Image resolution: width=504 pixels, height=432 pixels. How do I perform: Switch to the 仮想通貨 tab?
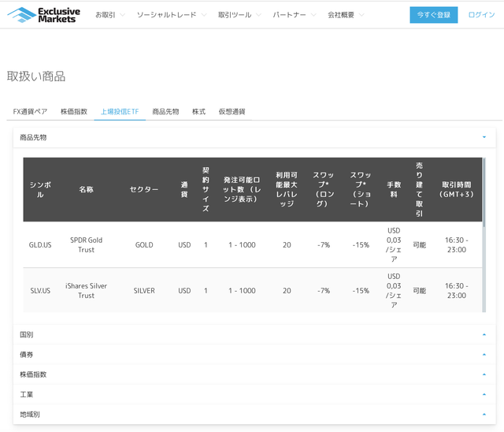tap(232, 112)
